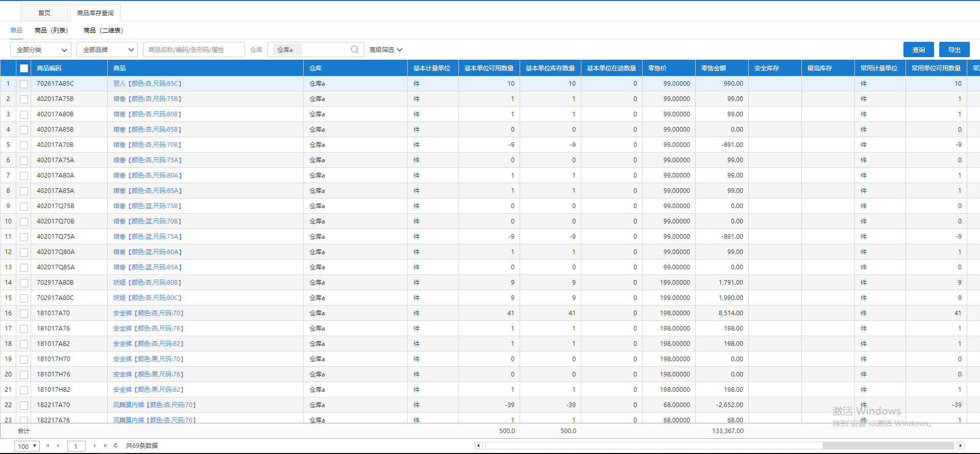Select checkbox of 702917A80B row
This screenshot has height=454, width=980.
24,283
